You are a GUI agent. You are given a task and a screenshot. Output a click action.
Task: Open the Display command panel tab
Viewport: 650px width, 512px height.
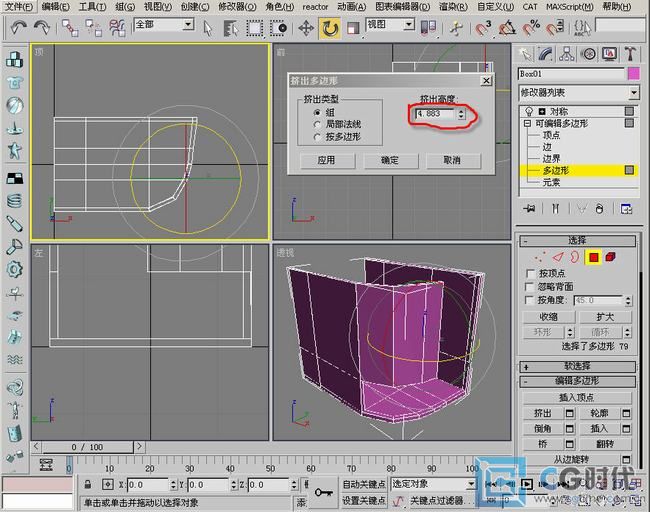pyautogui.click(x=609, y=54)
